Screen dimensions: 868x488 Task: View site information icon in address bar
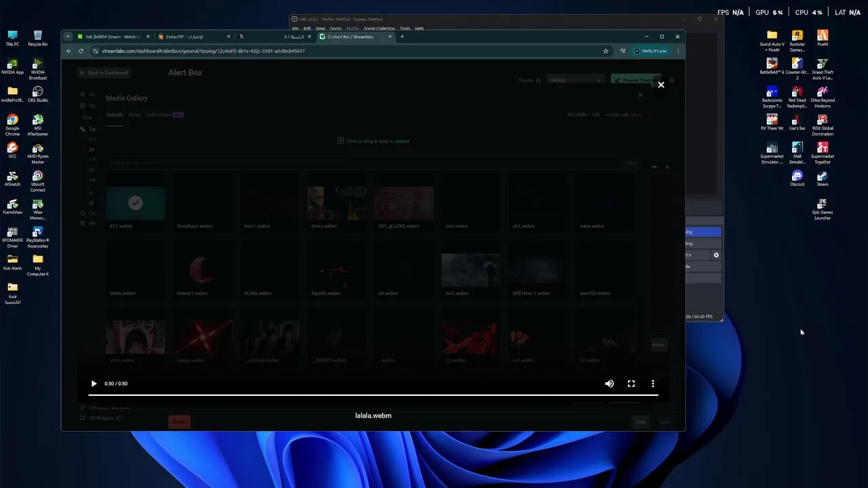96,51
